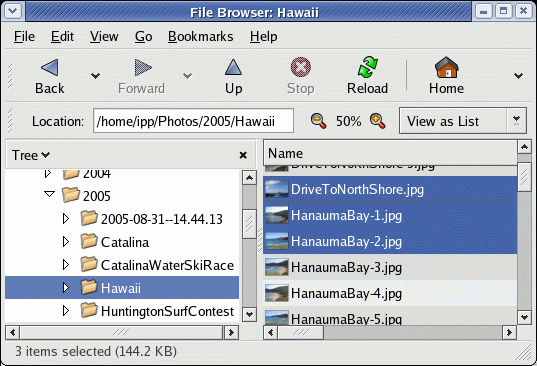Click the 2005 folder icon

[x=71, y=195]
